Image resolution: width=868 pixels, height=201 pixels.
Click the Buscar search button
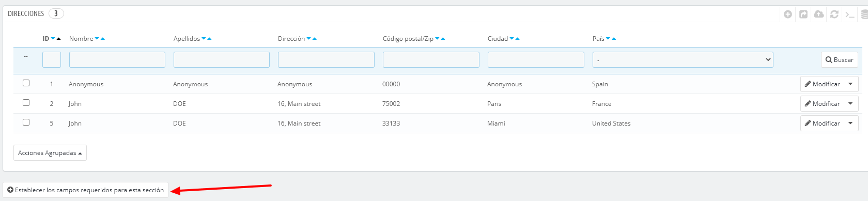coord(840,60)
